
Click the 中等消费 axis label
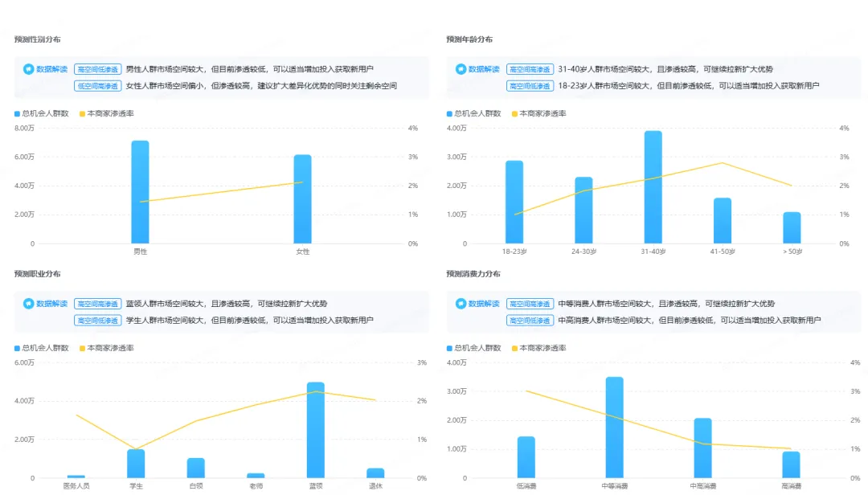coord(615,486)
